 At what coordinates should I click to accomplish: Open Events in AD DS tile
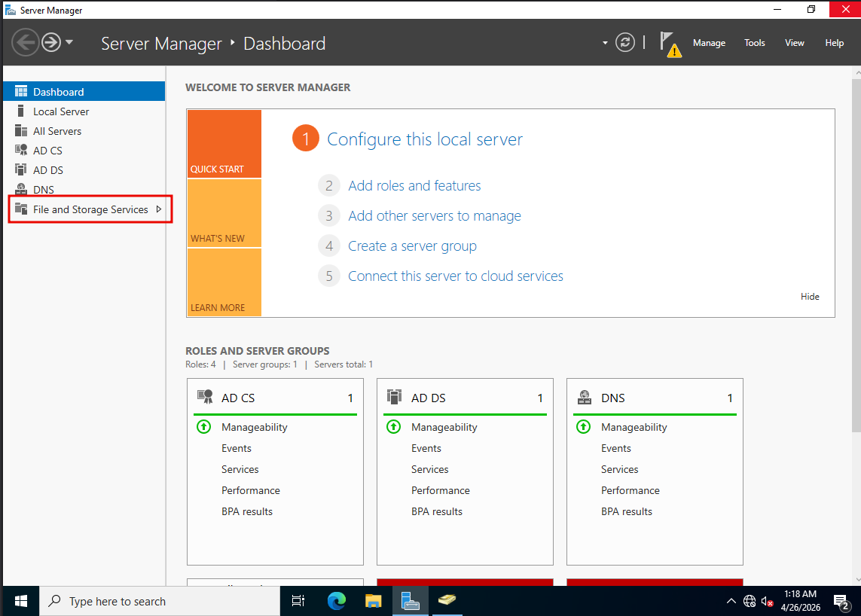point(426,449)
